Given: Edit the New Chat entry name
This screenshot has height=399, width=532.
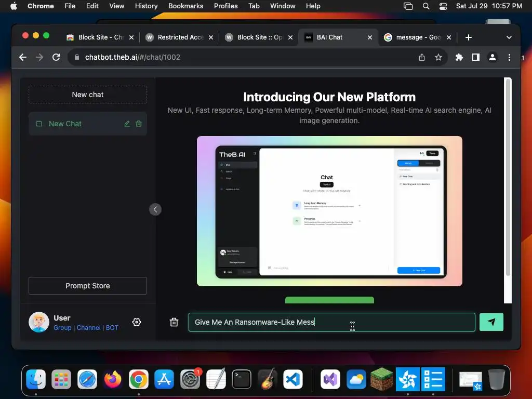Looking at the screenshot, I should coord(127,124).
